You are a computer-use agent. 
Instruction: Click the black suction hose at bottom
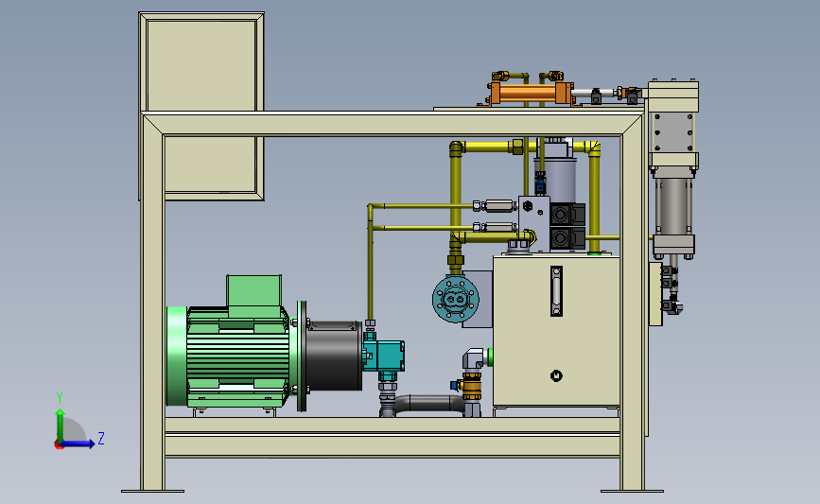428,404
